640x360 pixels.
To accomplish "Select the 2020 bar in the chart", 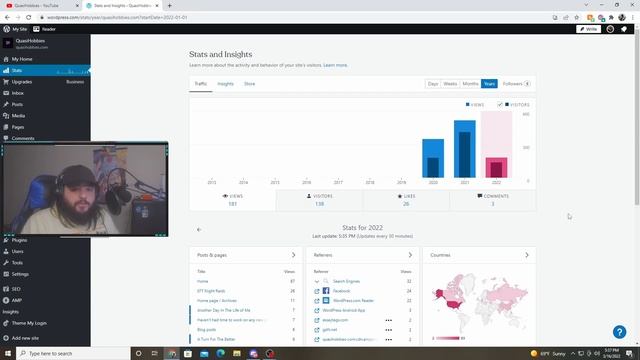I will [x=433, y=158].
